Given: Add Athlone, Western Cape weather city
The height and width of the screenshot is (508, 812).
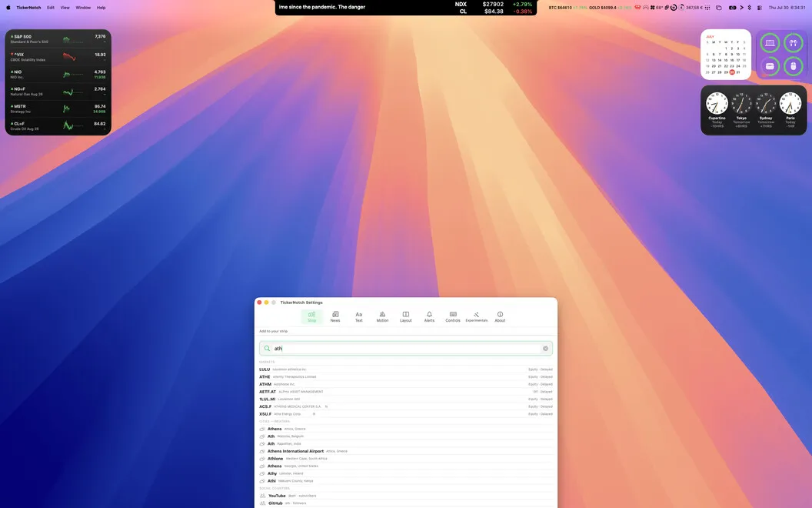Looking at the screenshot, I should click(406, 459).
